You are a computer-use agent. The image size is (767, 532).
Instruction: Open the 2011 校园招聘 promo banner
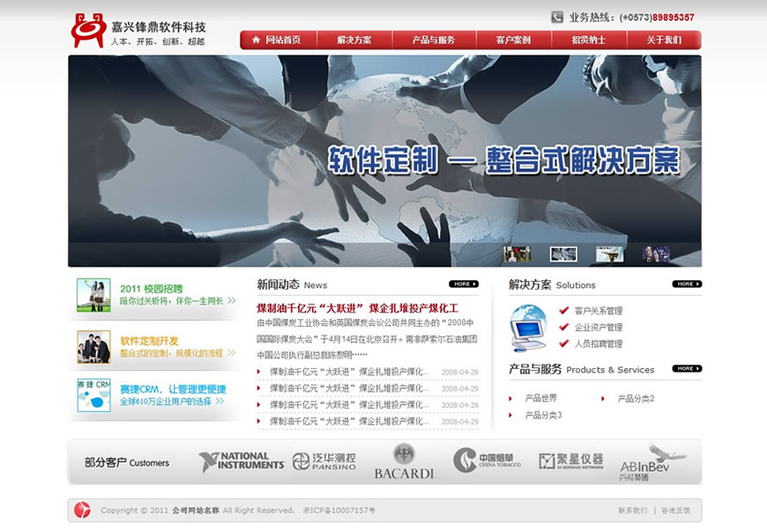(154, 295)
